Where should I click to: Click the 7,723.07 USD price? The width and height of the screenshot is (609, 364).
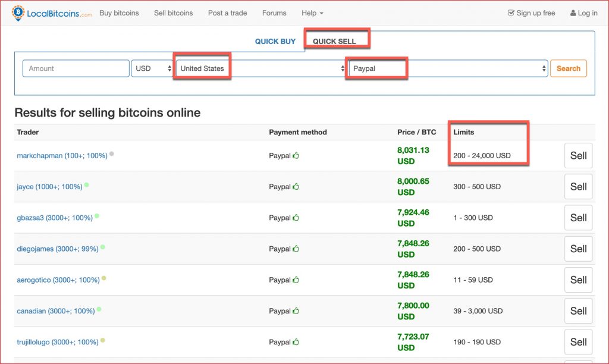point(413,342)
